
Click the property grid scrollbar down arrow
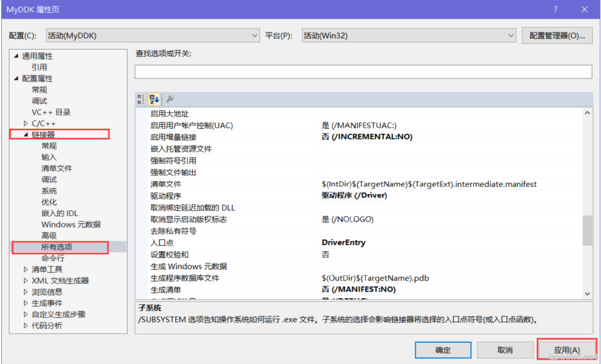tap(587, 294)
